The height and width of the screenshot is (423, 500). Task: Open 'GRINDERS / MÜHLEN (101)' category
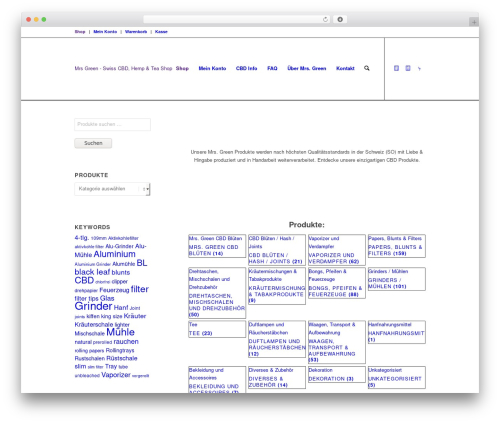(387, 283)
